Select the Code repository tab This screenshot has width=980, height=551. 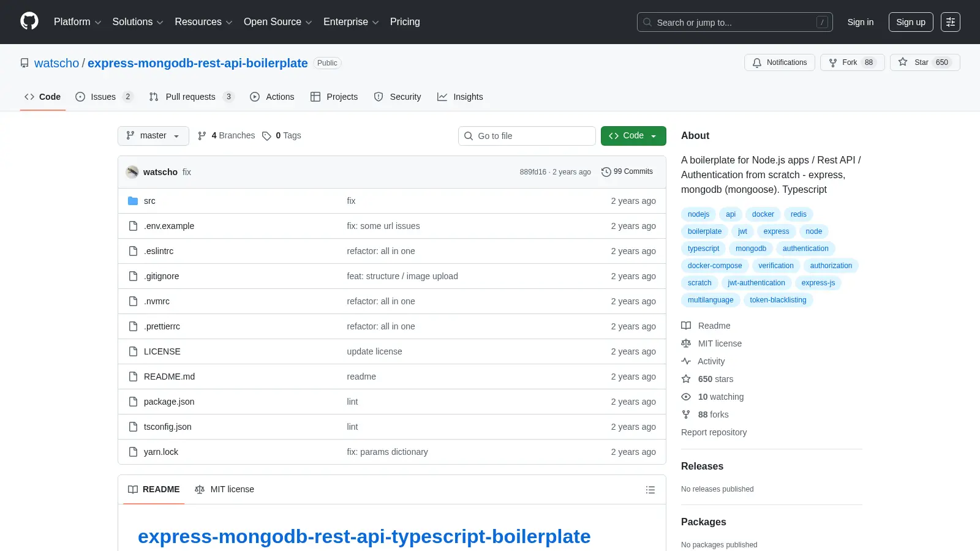43,97
